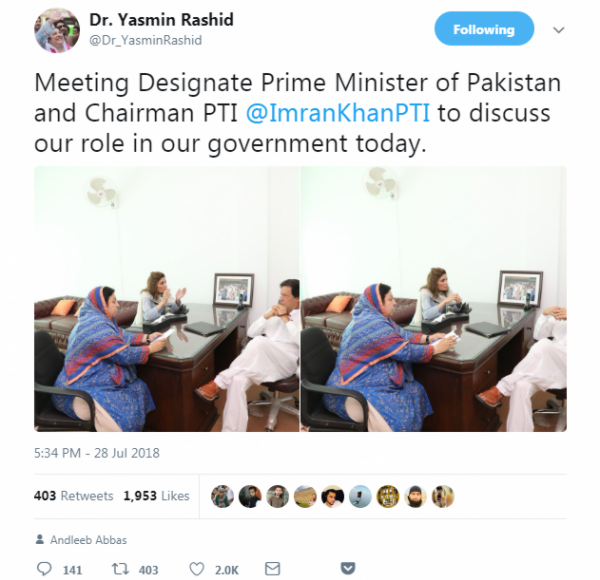Click the heart like icon
The image size is (600, 580).
point(197,569)
